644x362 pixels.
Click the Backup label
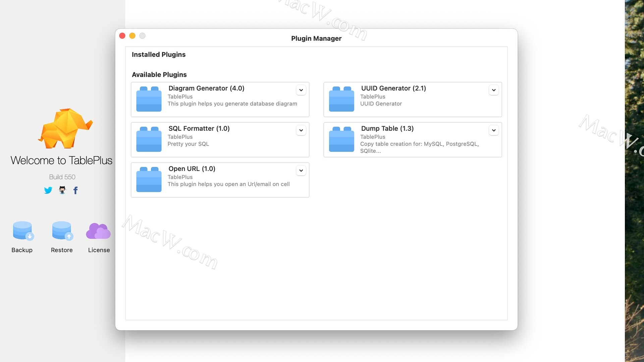tap(22, 250)
